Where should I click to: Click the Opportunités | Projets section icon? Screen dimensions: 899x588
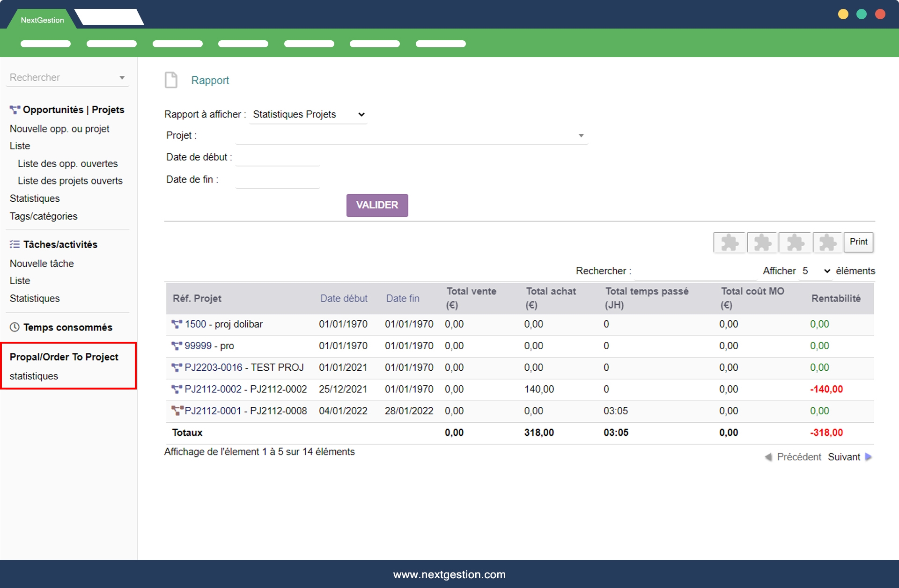click(x=15, y=110)
